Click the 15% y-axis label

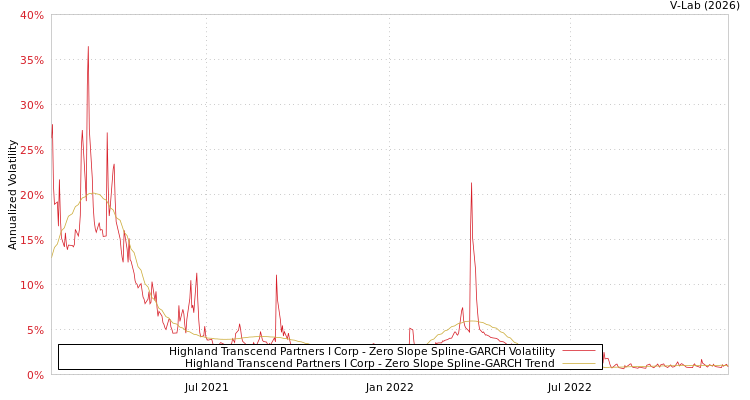click(32, 240)
